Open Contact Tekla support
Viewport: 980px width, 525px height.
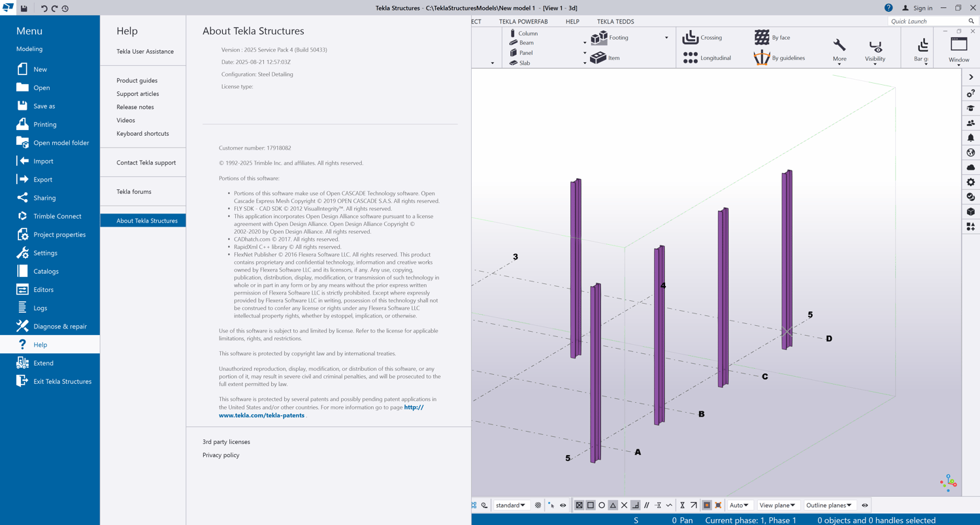tap(146, 163)
